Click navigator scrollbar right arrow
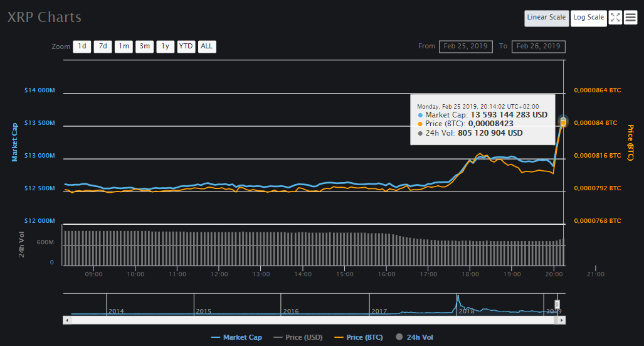644x346 pixels. tap(562, 320)
